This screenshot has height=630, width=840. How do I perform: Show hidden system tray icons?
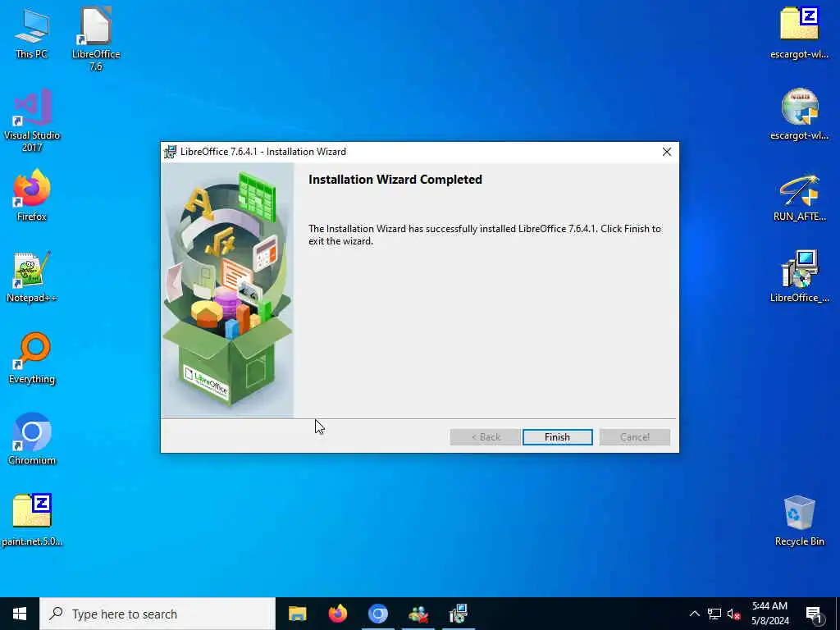click(694, 614)
